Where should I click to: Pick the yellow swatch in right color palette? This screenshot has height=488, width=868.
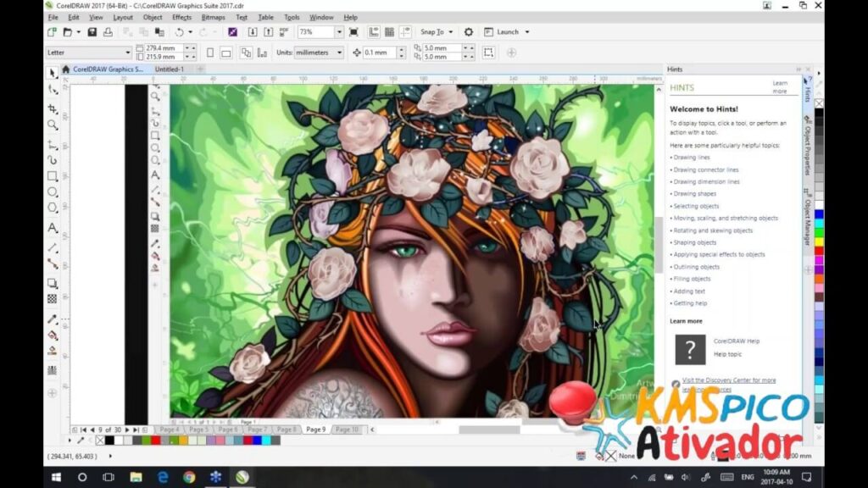819,241
